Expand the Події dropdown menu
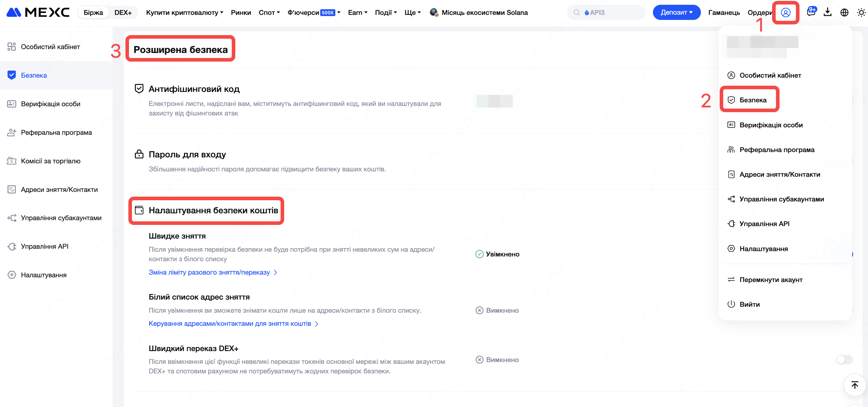The image size is (868, 407). pyautogui.click(x=386, y=12)
